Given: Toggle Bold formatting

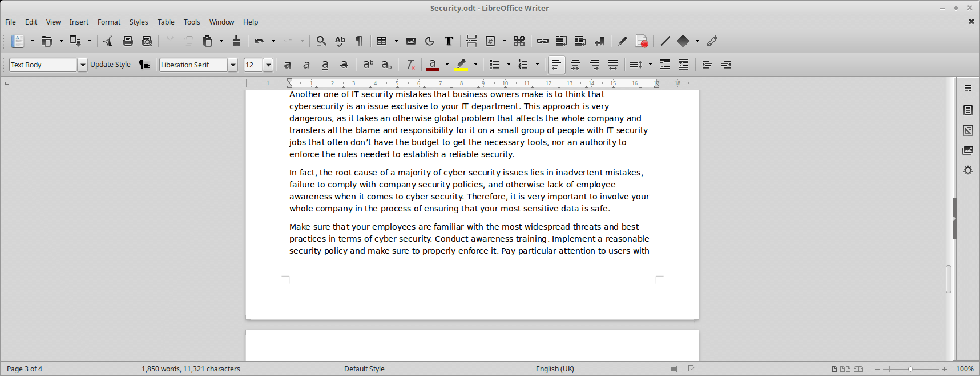Looking at the screenshot, I should 288,65.
